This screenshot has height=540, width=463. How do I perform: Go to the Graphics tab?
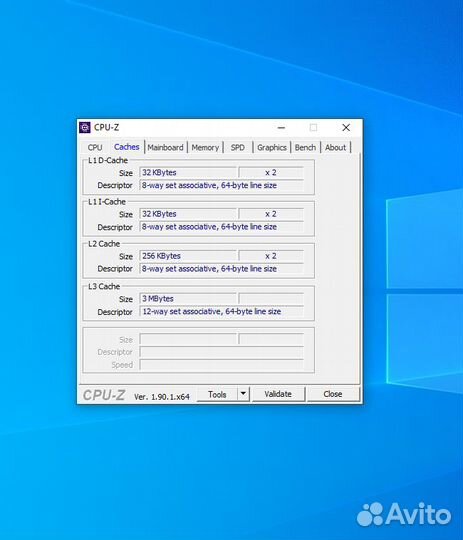[272, 147]
